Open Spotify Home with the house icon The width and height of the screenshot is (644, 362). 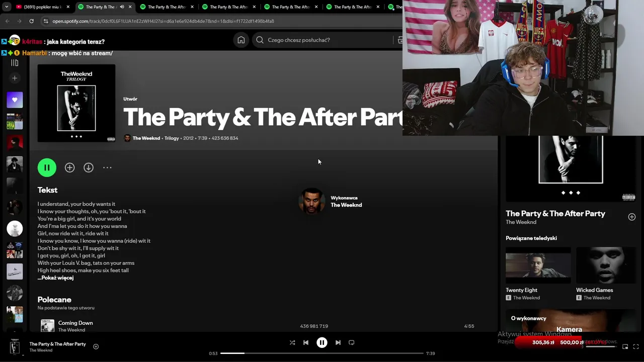point(241,40)
